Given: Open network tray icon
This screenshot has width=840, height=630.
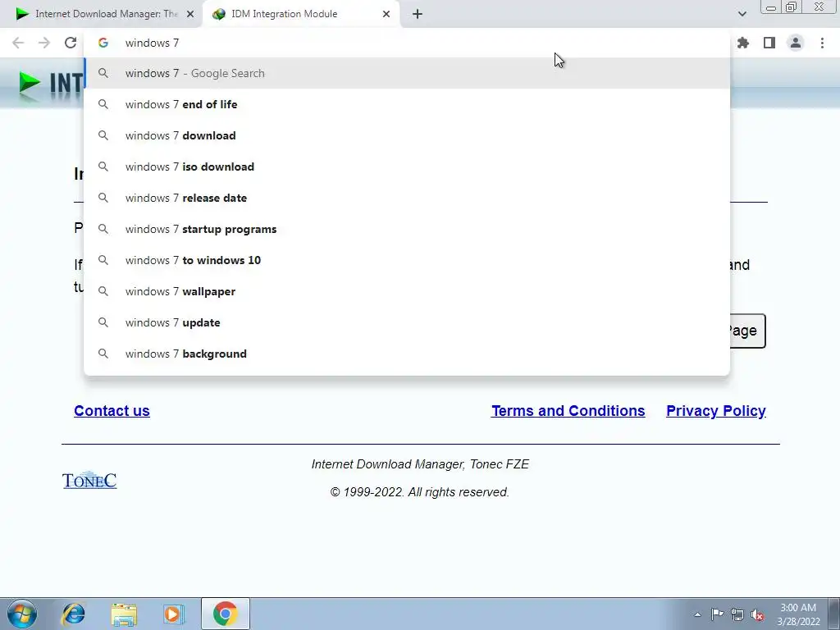Looking at the screenshot, I should (737, 614).
